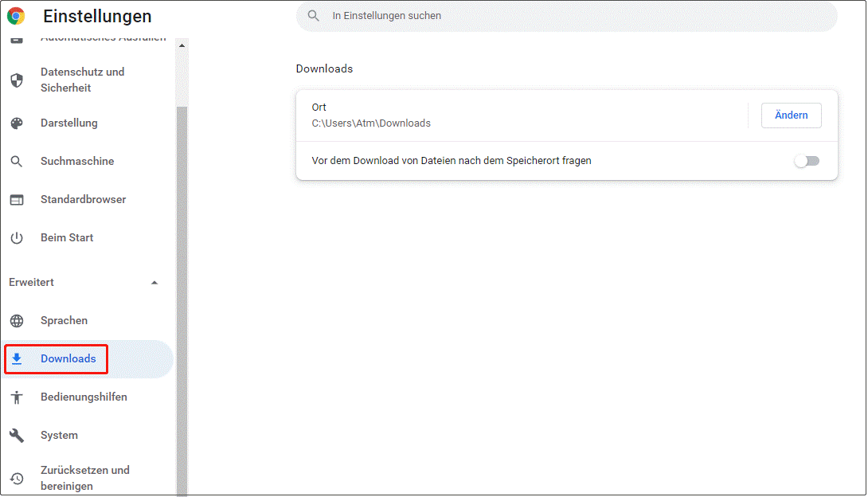Click the palette icon for Darstellung
Screen dimensions: 868x497
17,123
